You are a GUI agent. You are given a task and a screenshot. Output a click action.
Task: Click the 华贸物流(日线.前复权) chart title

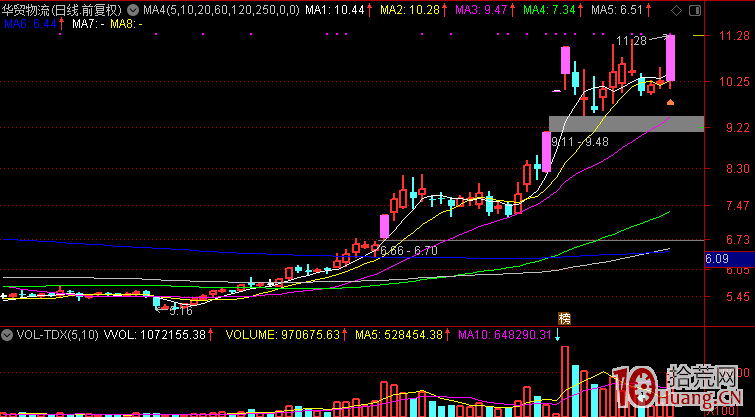[x=62, y=10]
